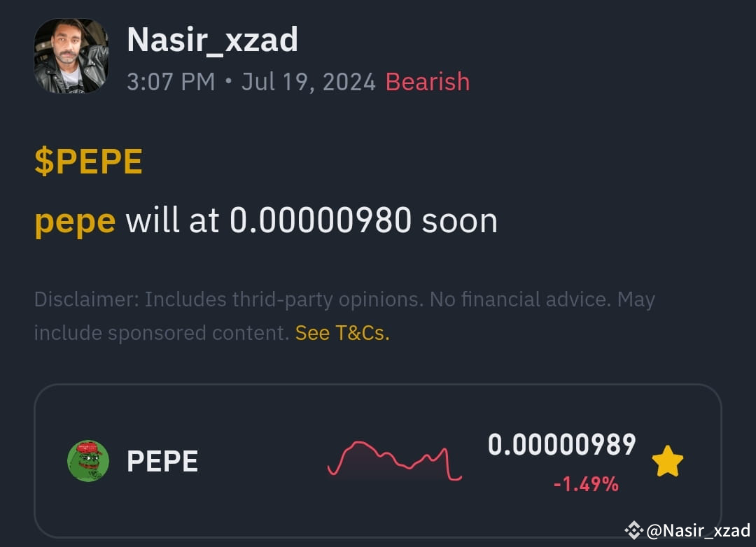Toggle the star to add PEPE to favorites
The image size is (756, 547).
pyautogui.click(x=667, y=460)
